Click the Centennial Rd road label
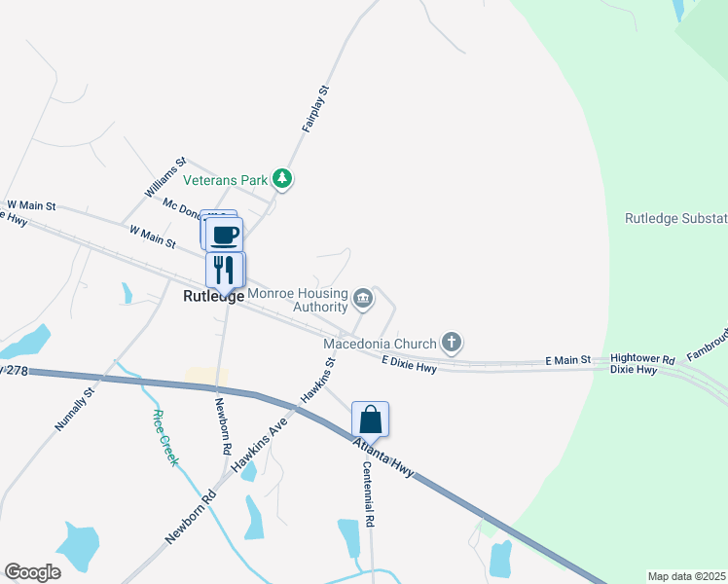This screenshot has height=584, width=728. click(368, 493)
